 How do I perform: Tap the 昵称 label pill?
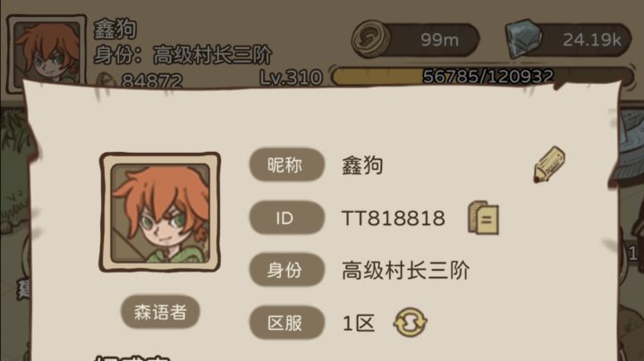coord(287,165)
